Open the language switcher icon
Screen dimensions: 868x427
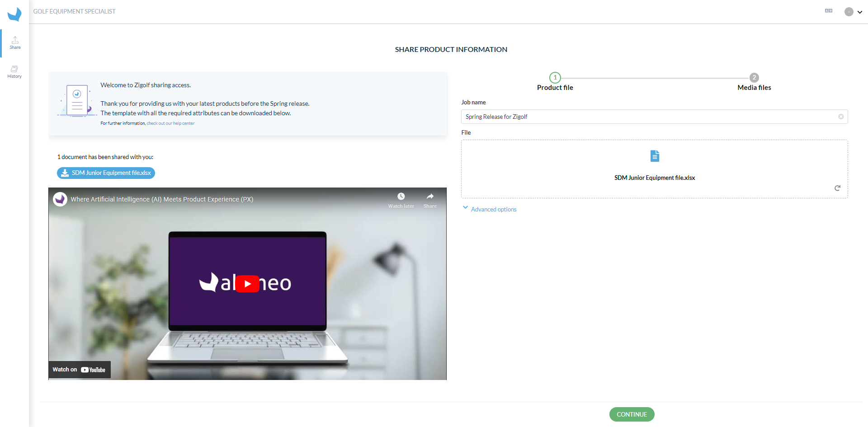point(829,11)
